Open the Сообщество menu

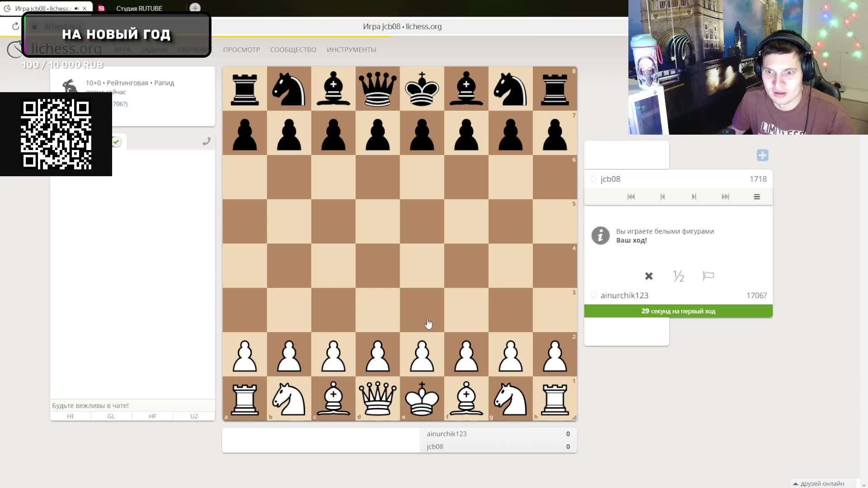coord(293,50)
